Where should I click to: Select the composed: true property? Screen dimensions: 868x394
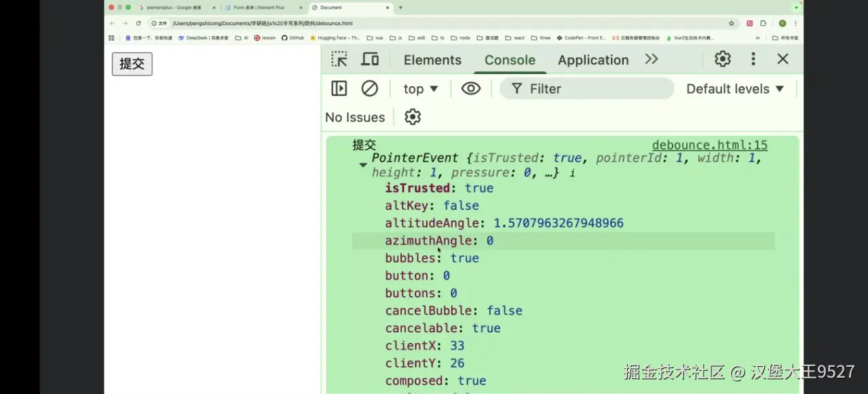[436, 381]
